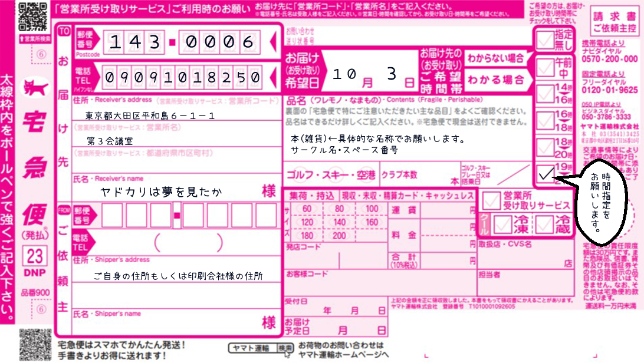
Task: Click the 受付日 date field
Action: (336, 306)
